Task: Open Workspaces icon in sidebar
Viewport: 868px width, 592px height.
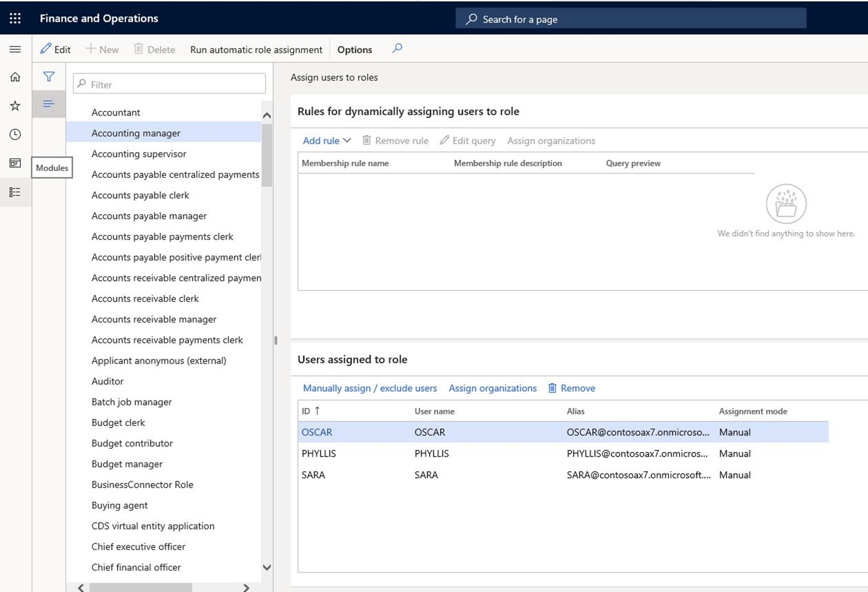Action: point(15,163)
